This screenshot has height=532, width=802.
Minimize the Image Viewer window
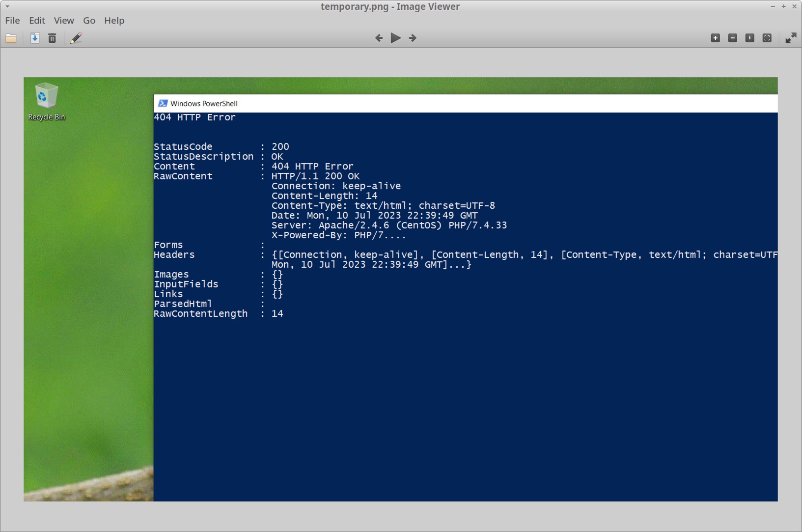pos(773,6)
